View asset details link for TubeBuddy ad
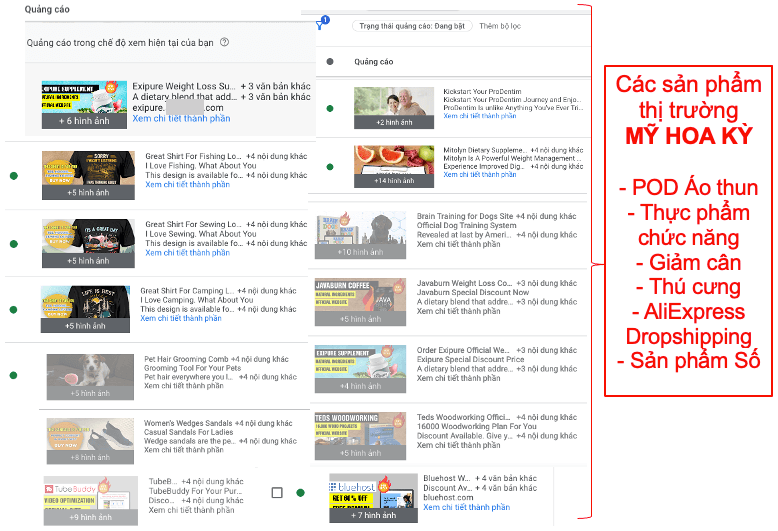The image size is (778, 531). [192, 510]
